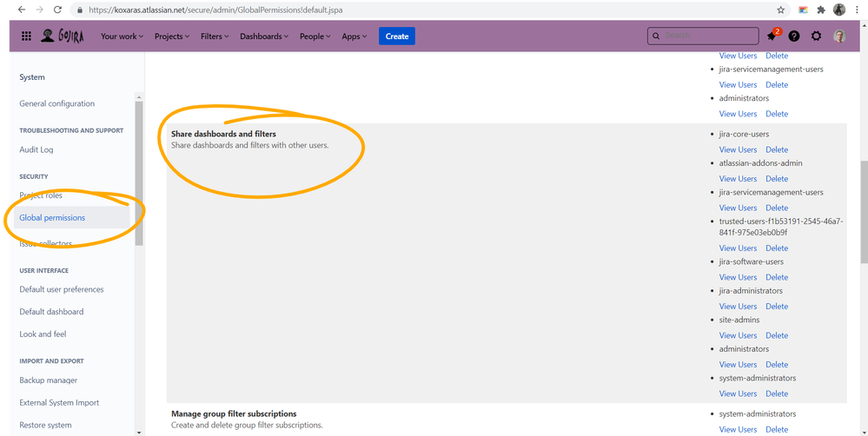Open Backup manager in sidebar
The height and width of the screenshot is (436, 868).
pos(49,380)
